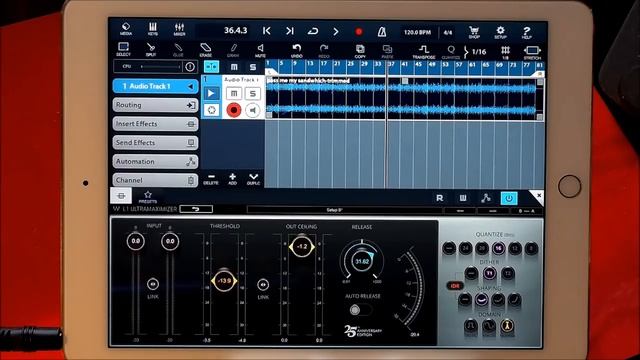Tap the Copy tool

point(360,51)
